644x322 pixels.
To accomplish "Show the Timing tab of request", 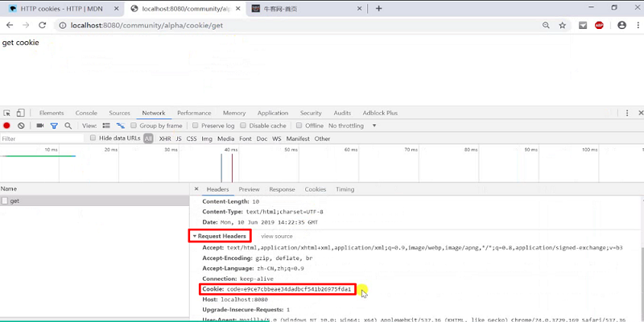I will [345, 189].
